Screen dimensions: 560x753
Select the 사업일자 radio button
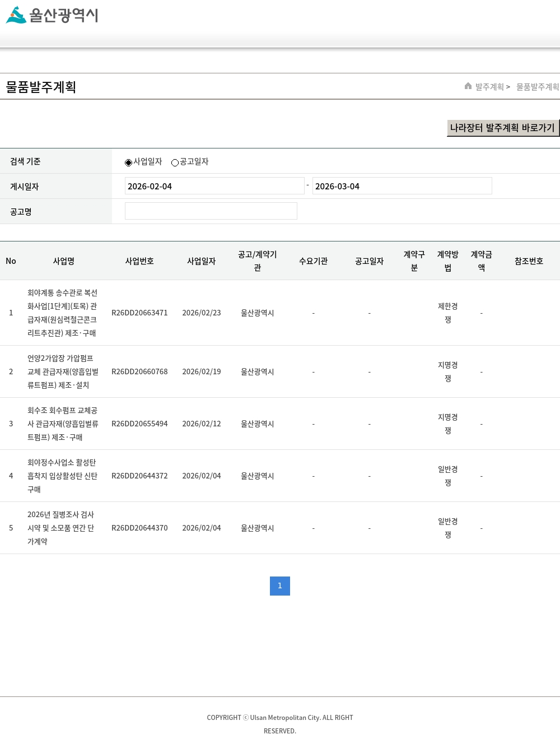tap(128, 162)
